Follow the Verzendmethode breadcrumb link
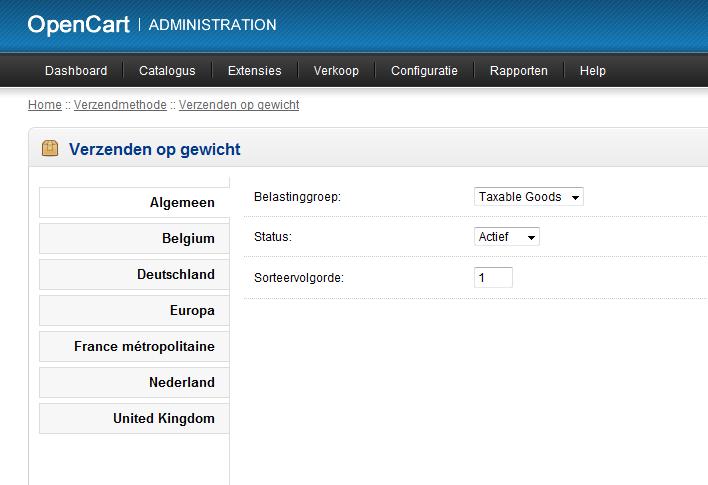This screenshot has height=485, width=708. (120, 105)
